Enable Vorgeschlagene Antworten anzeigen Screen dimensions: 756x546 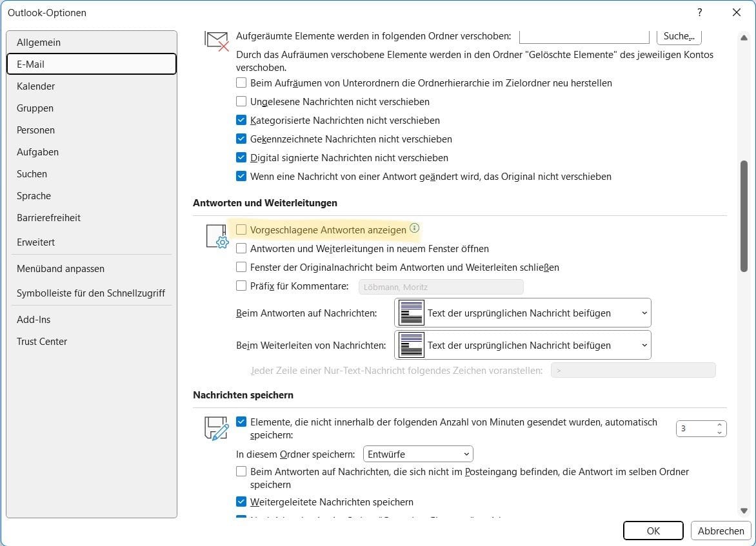(x=241, y=229)
